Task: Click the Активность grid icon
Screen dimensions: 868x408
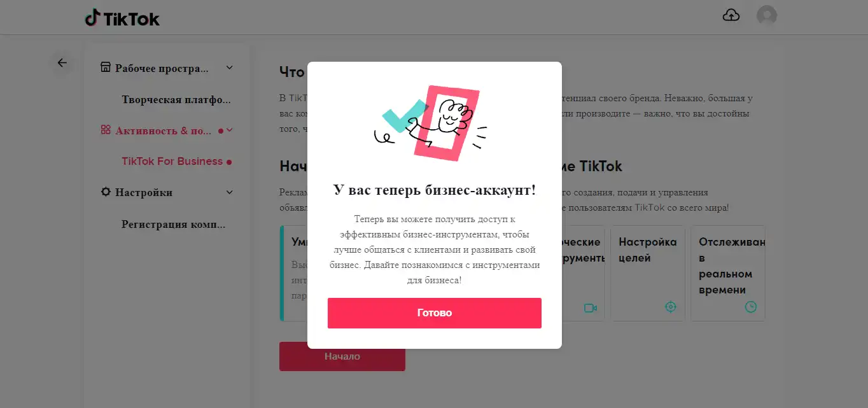Action: (106, 130)
